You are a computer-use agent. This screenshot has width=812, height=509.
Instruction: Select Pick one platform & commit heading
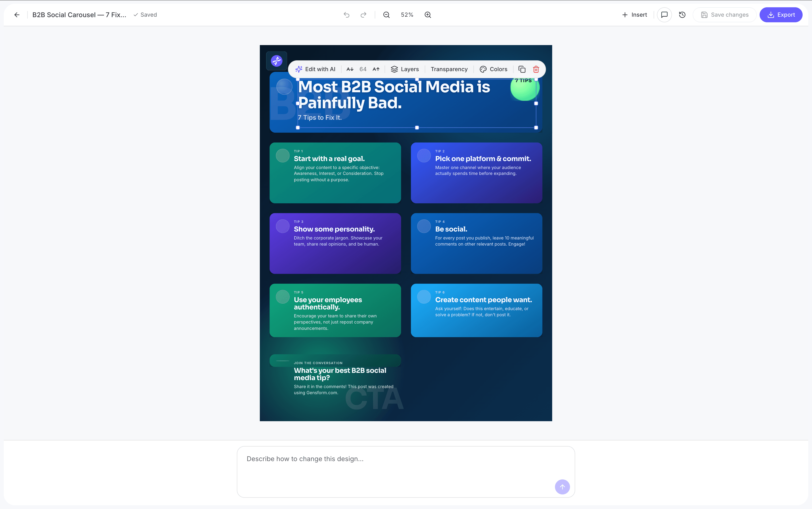[483, 158]
